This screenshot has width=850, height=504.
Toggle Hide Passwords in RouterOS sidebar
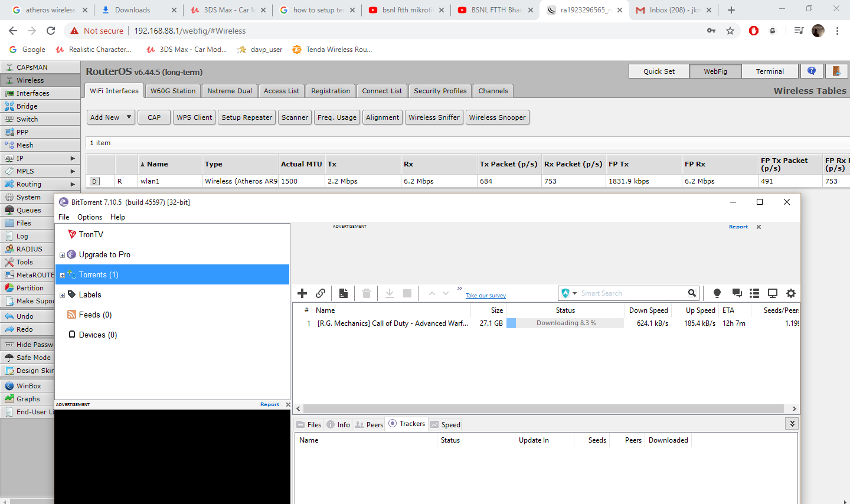pos(28,345)
